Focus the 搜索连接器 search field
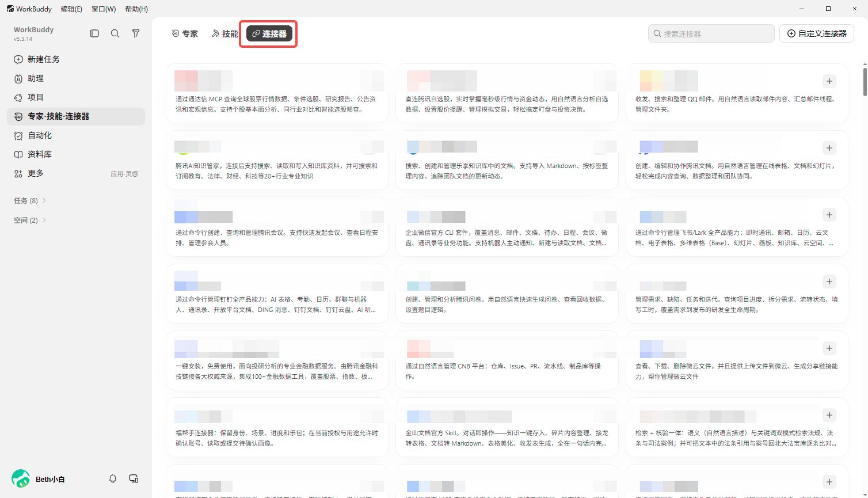The height and width of the screenshot is (498, 868). [x=711, y=33]
